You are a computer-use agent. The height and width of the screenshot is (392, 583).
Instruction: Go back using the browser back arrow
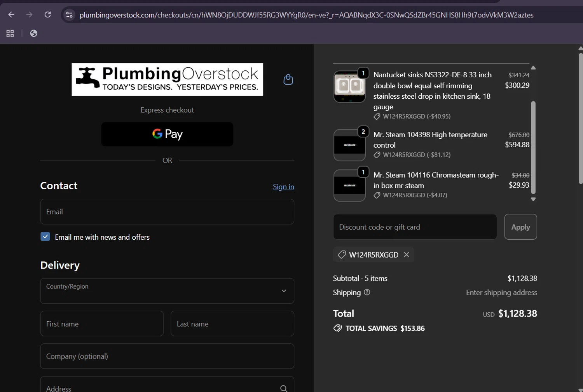pos(11,15)
